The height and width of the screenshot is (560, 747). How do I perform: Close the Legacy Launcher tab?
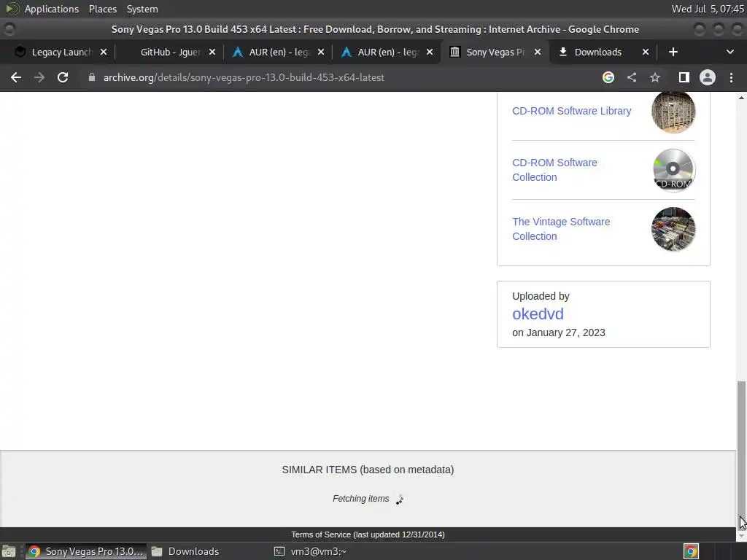point(104,52)
